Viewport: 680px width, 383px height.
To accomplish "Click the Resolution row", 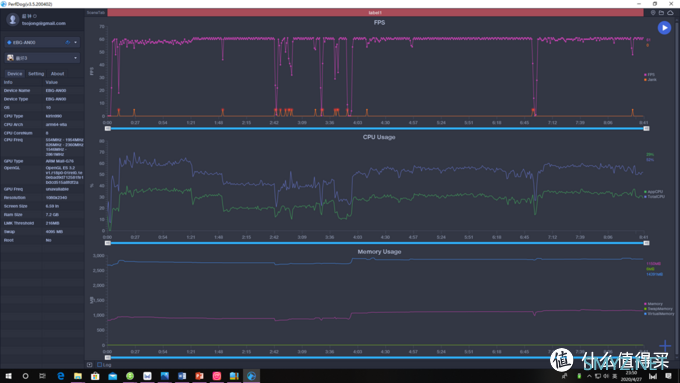I will (x=42, y=198).
